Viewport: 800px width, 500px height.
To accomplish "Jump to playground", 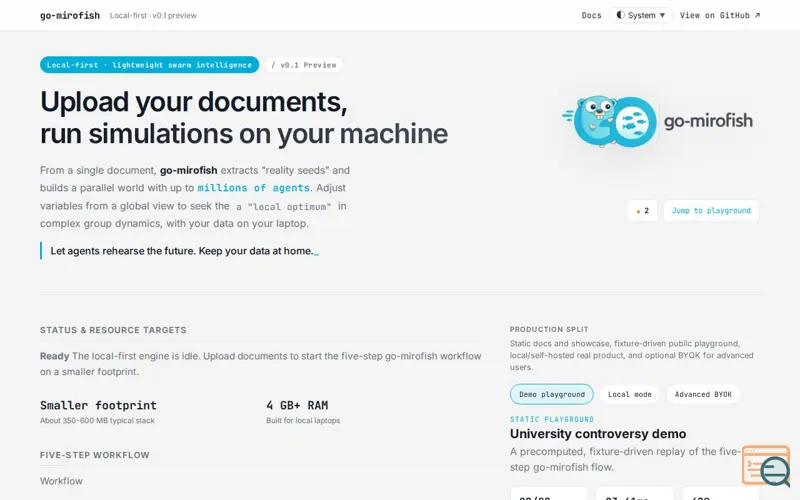I will (x=711, y=210).
